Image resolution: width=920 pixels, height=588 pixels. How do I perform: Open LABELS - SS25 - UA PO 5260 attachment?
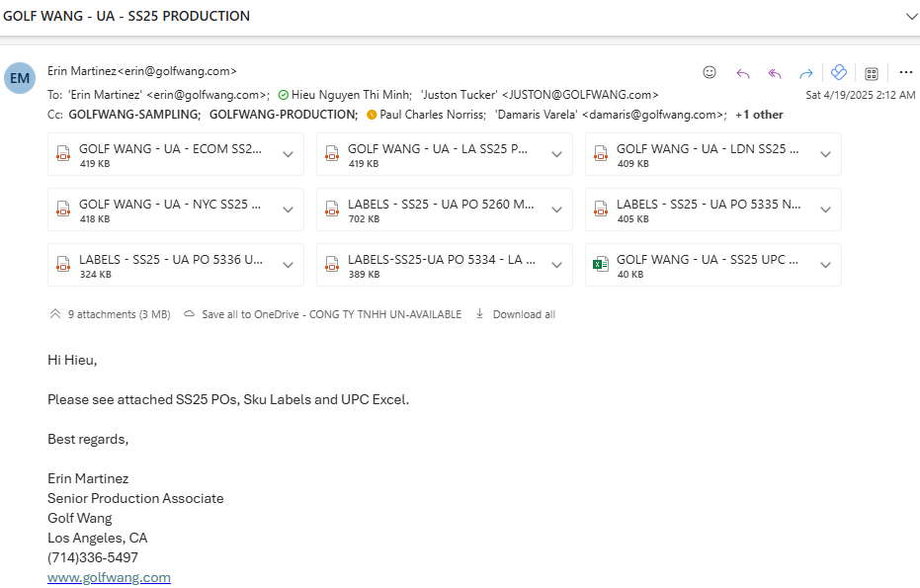pyautogui.click(x=445, y=210)
